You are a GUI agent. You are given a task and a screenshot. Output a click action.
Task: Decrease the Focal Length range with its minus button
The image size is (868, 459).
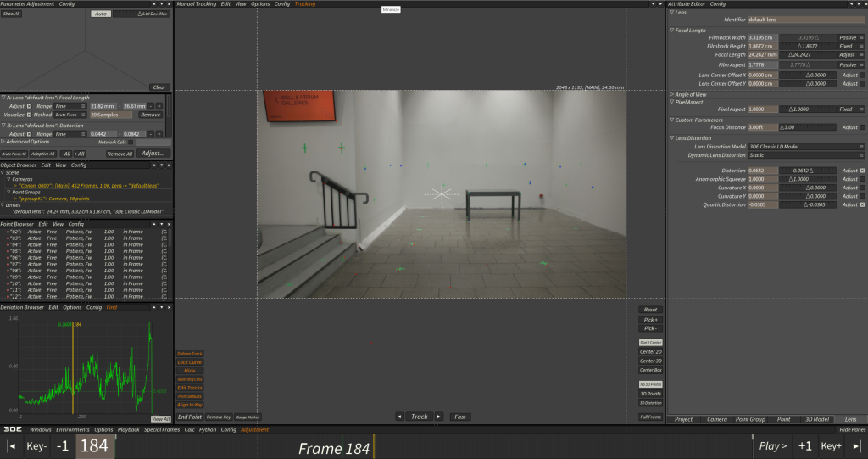[151, 106]
